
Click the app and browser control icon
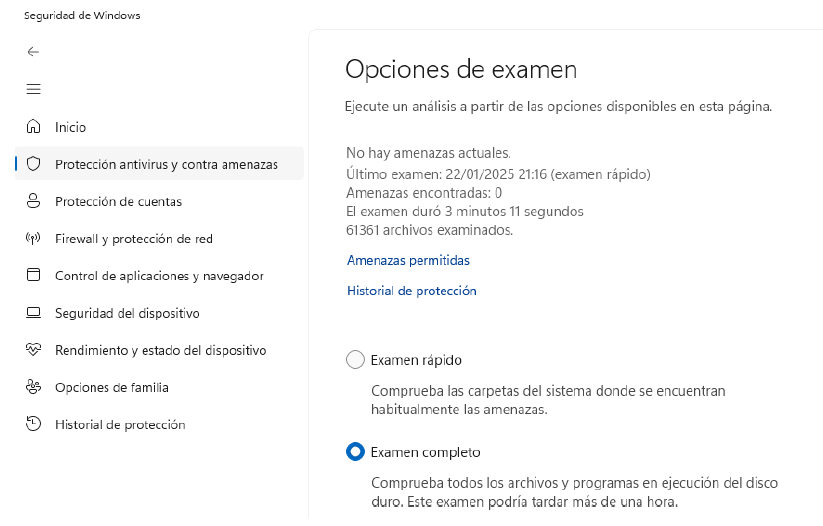[x=33, y=275]
